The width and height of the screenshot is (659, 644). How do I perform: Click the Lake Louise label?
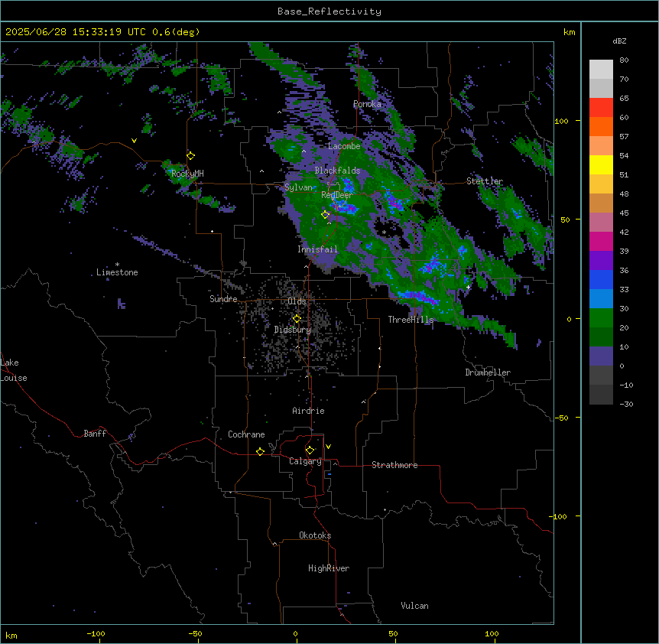(x=14, y=370)
